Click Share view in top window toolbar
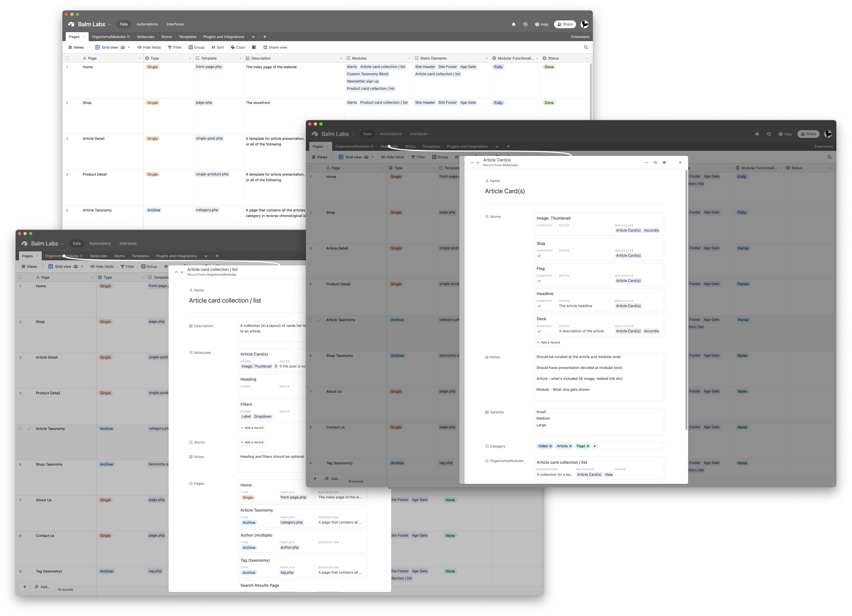The height and width of the screenshot is (616, 852). (x=275, y=47)
